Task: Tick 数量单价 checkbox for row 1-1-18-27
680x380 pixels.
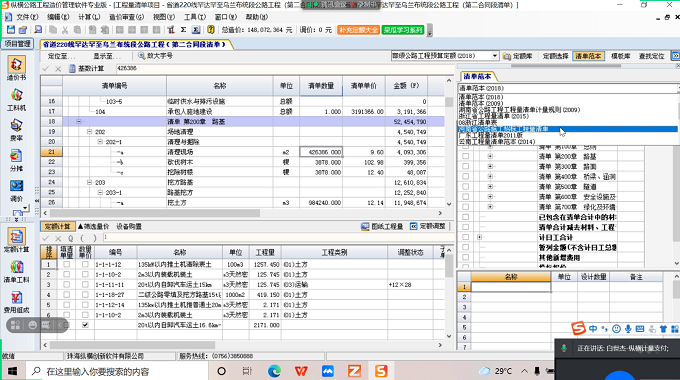Action: 85,295
